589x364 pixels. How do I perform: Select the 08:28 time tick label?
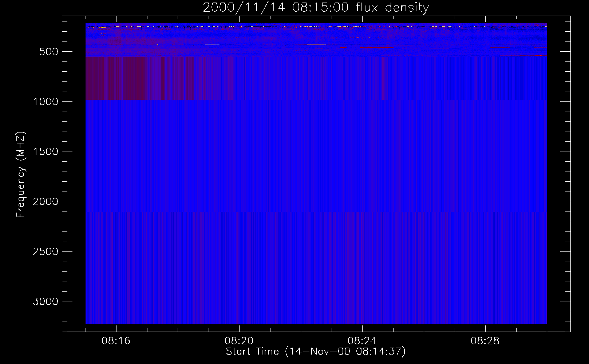point(485,341)
